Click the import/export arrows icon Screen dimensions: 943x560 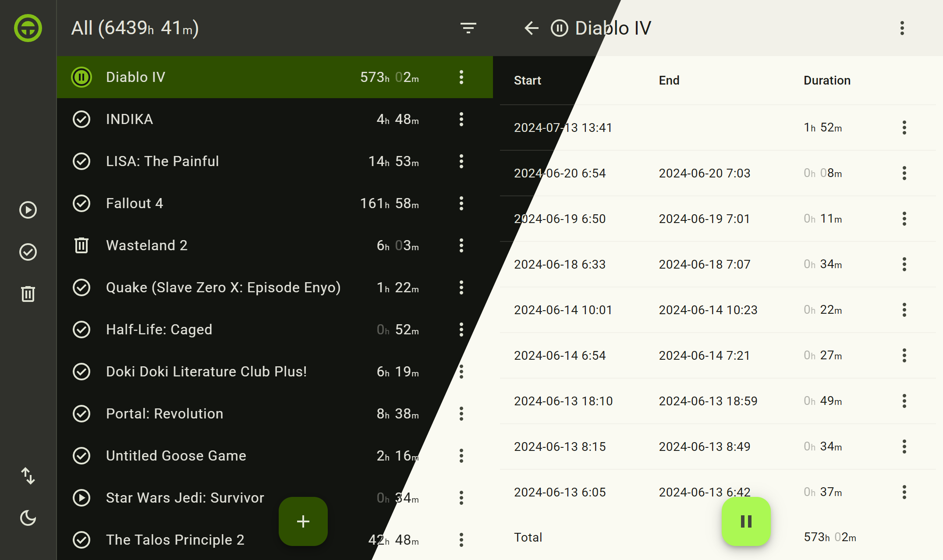click(28, 476)
